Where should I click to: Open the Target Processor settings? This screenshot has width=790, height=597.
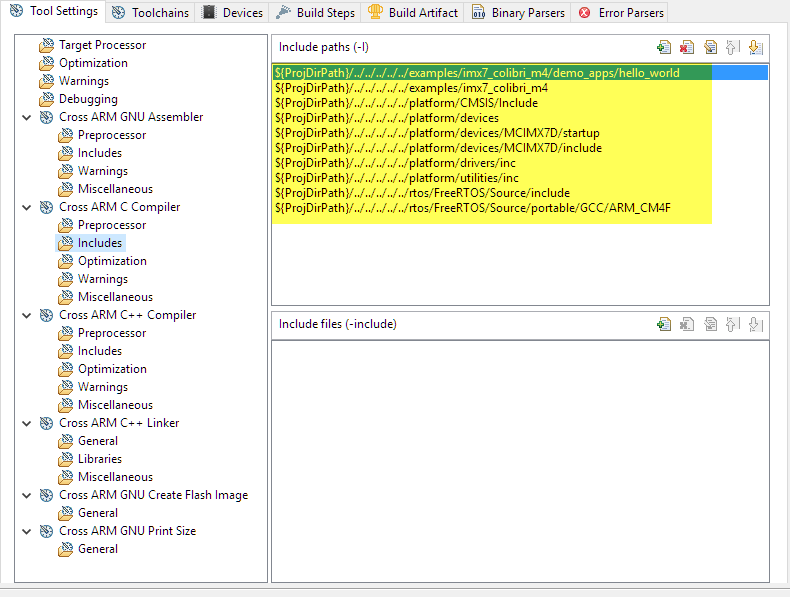(x=101, y=45)
